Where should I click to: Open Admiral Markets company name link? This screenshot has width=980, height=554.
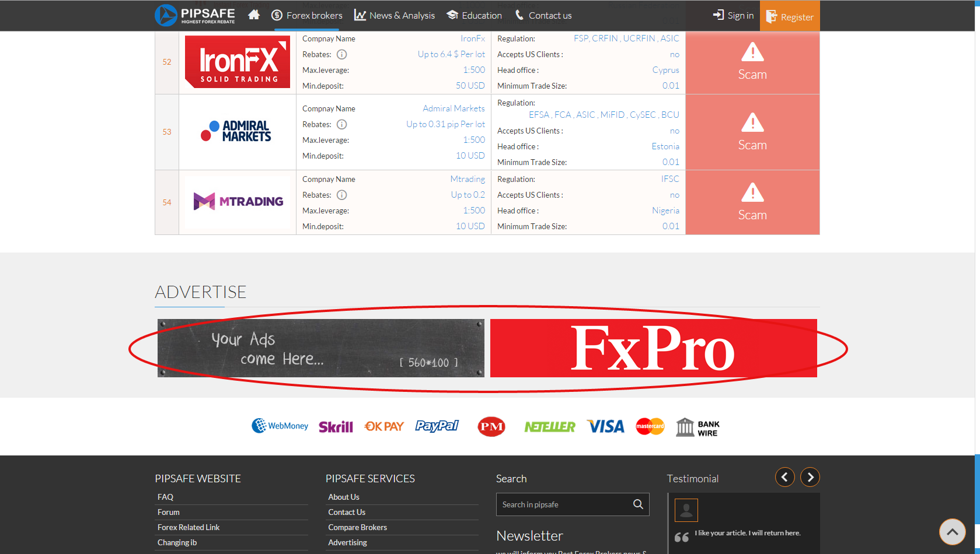tap(454, 108)
